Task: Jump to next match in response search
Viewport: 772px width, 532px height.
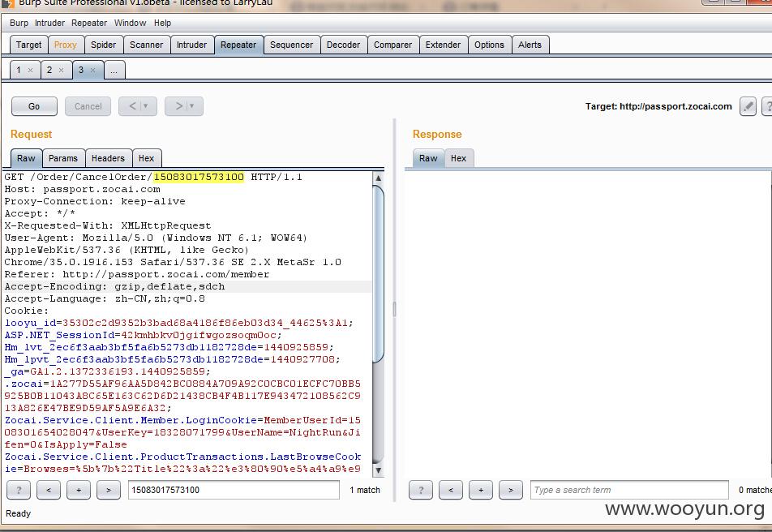Action: pyautogui.click(x=511, y=490)
